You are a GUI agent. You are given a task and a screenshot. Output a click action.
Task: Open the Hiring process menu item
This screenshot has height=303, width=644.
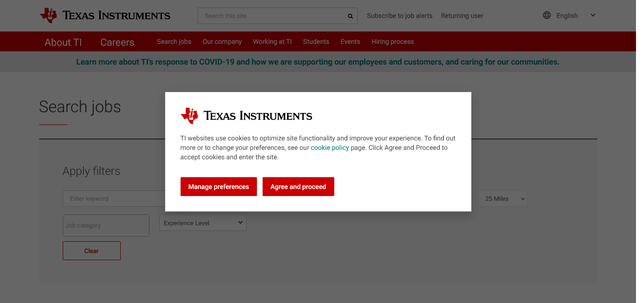(392, 41)
